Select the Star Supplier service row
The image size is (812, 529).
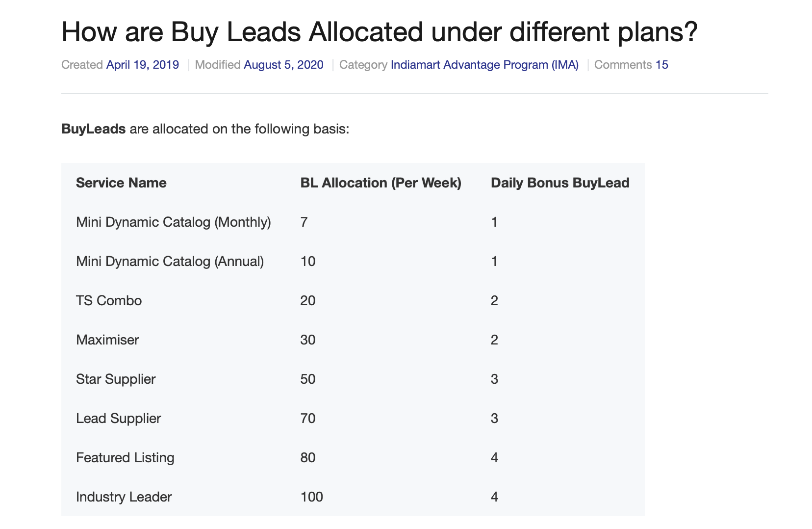[353, 379]
